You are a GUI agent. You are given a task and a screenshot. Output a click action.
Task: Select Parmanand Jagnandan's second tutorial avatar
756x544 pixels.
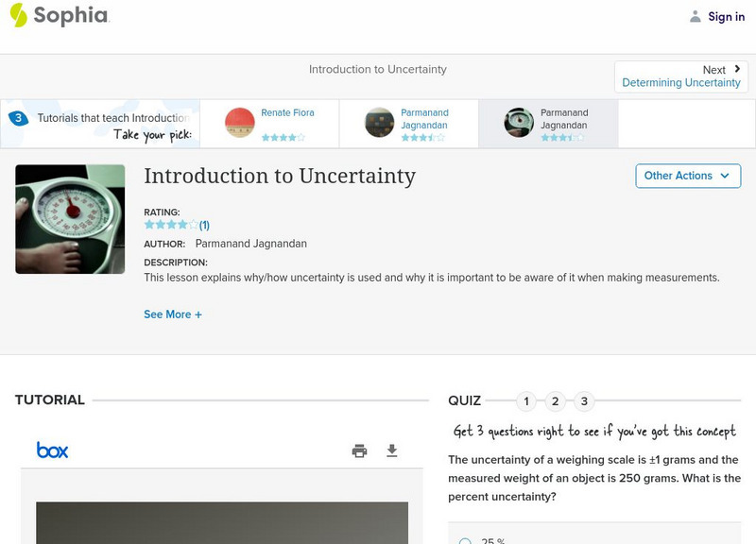(518, 123)
